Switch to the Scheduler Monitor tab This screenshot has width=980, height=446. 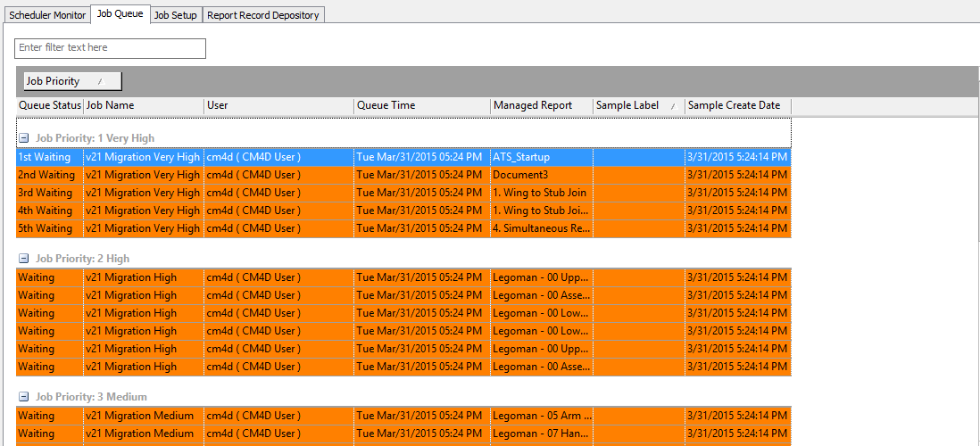coord(47,15)
